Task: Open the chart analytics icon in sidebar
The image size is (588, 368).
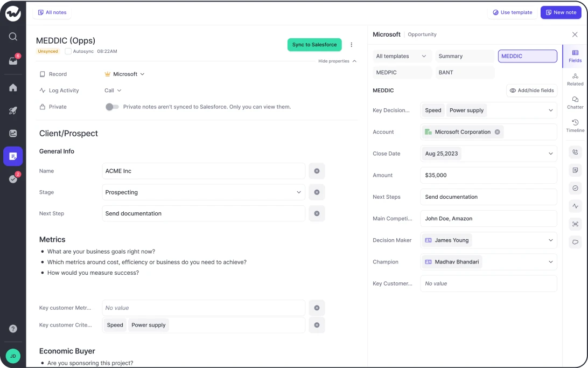Action: (13, 133)
